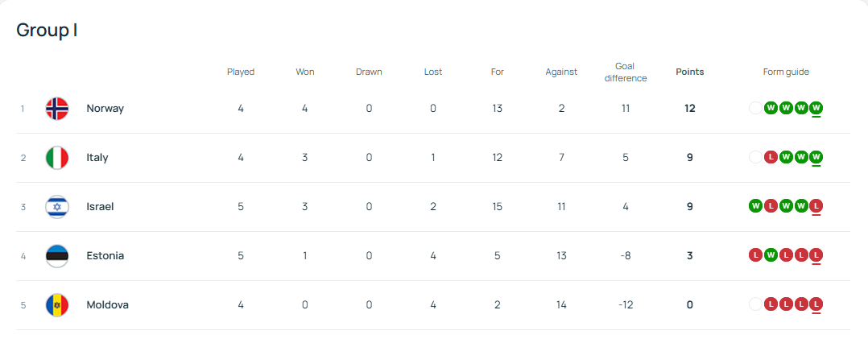Click the Points column header

click(689, 72)
